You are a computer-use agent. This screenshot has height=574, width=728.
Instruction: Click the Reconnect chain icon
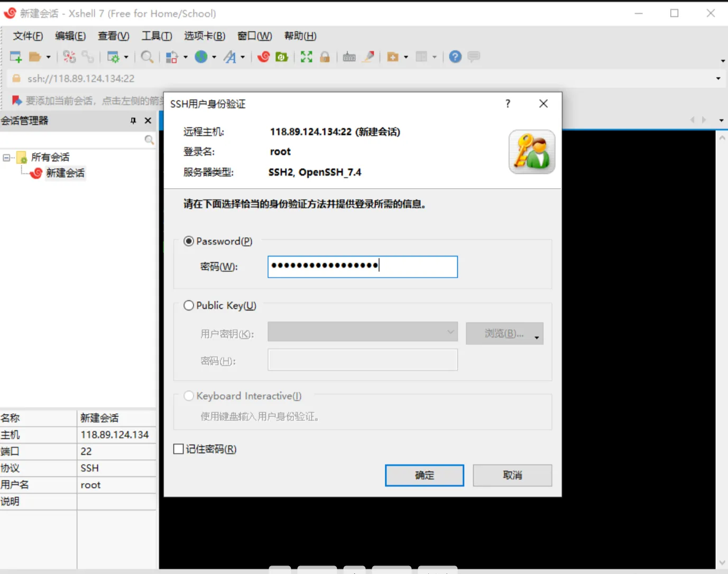(88, 57)
